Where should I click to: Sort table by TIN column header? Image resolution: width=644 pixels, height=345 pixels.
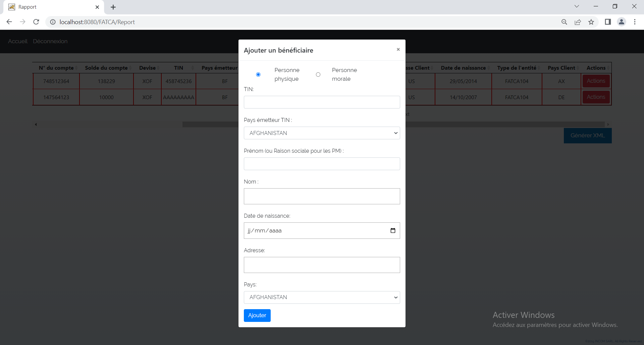coord(179,68)
